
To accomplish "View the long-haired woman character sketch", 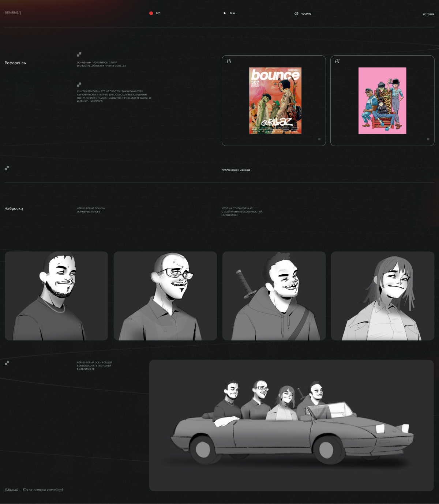I will 383,296.
